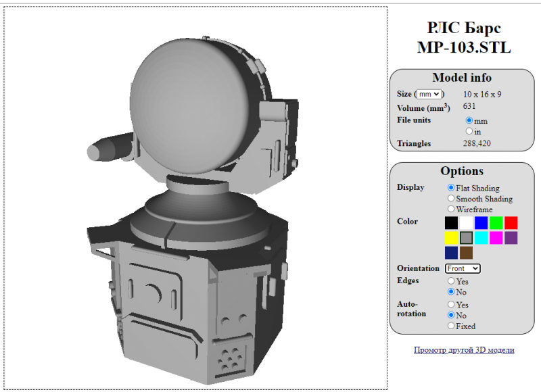The width and height of the screenshot is (541, 392).
Task: Enable Smooth Shading display mode
Action: (x=451, y=199)
